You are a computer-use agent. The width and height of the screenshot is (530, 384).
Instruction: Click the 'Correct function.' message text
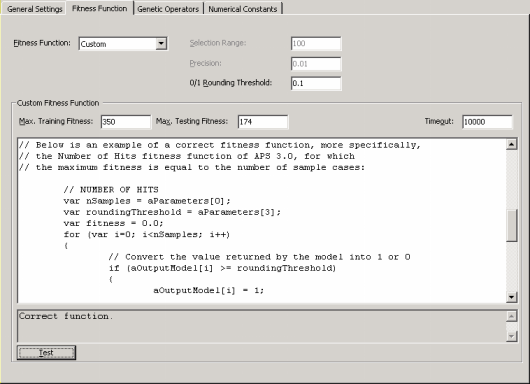pos(66,316)
